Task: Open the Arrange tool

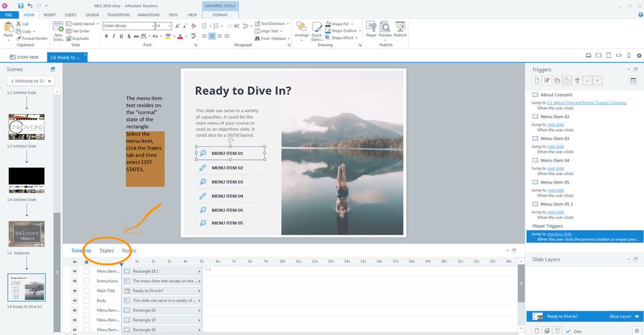Action: point(301,29)
